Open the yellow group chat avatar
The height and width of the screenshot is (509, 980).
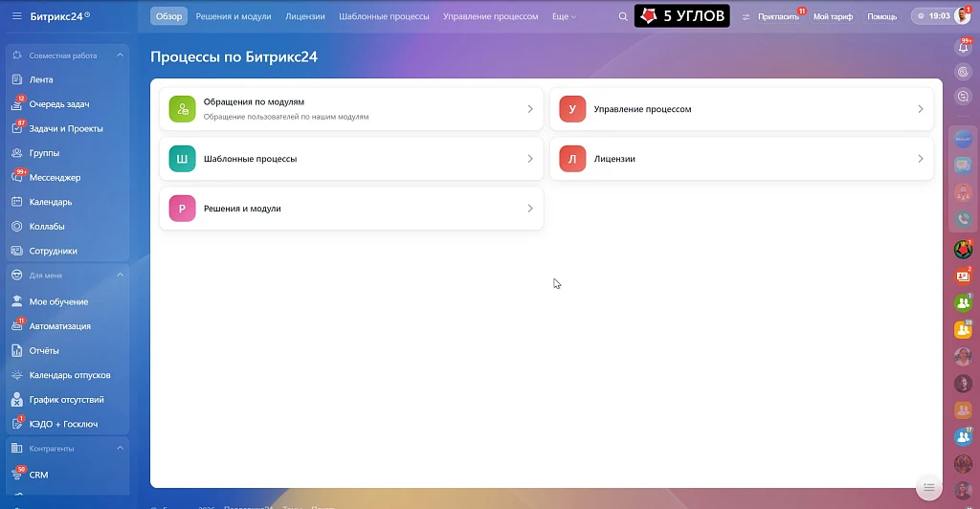[963, 330]
